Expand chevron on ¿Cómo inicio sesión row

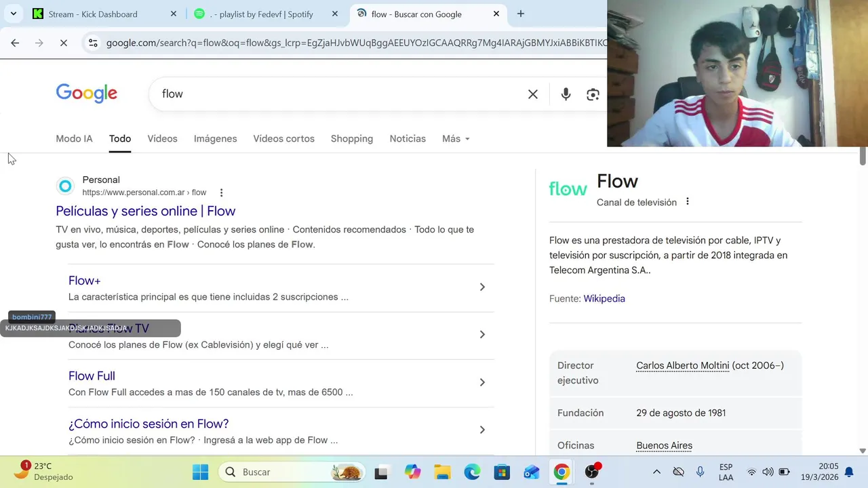click(x=482, y=430)
